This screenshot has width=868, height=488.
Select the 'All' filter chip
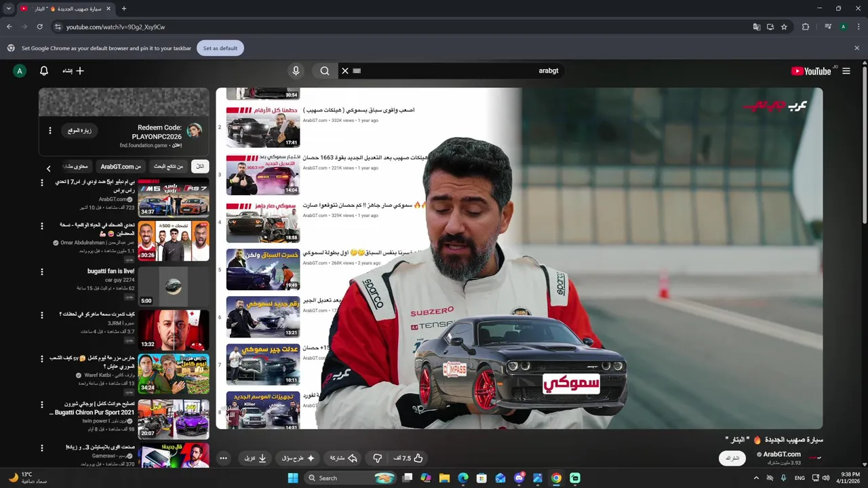point(199,166)
